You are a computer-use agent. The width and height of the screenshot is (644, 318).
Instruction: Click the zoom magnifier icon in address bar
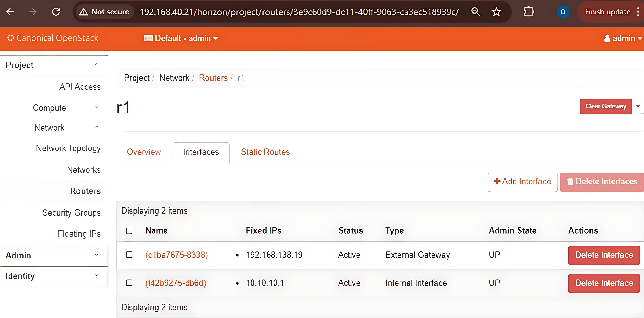(475, 12)
